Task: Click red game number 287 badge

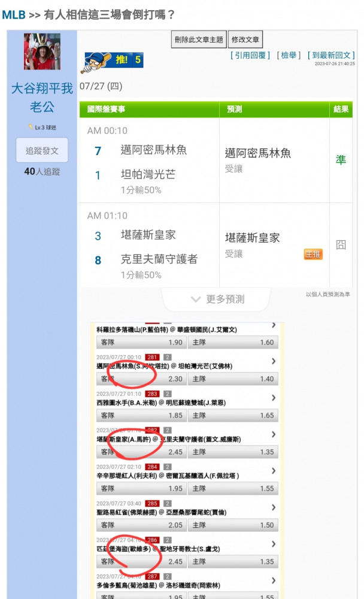Action: 153,576
